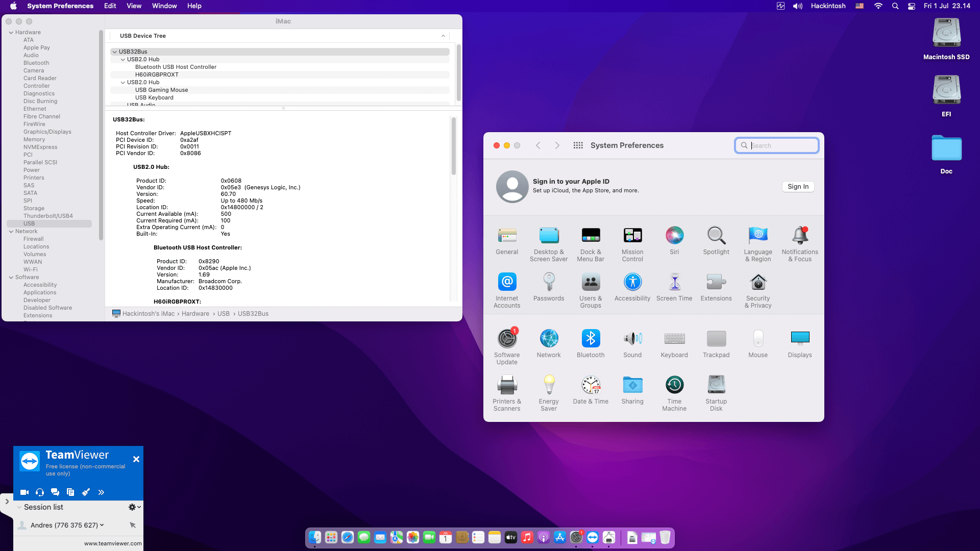Collapse TeamViewer Session list section

pos(19,507)
